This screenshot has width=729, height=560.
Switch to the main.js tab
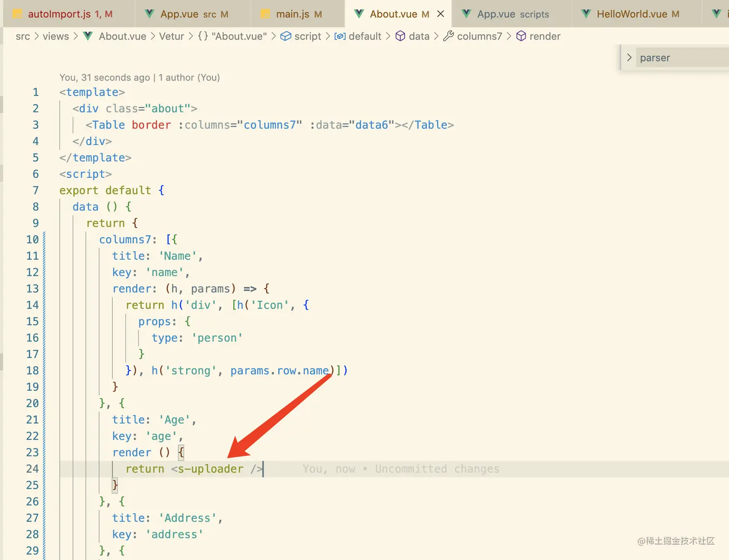(298, 14)
